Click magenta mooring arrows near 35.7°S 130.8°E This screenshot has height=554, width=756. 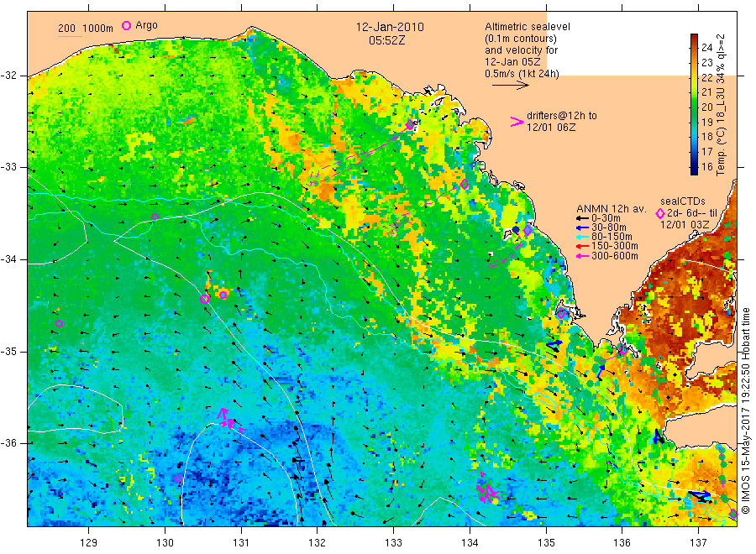coord(229,419)
